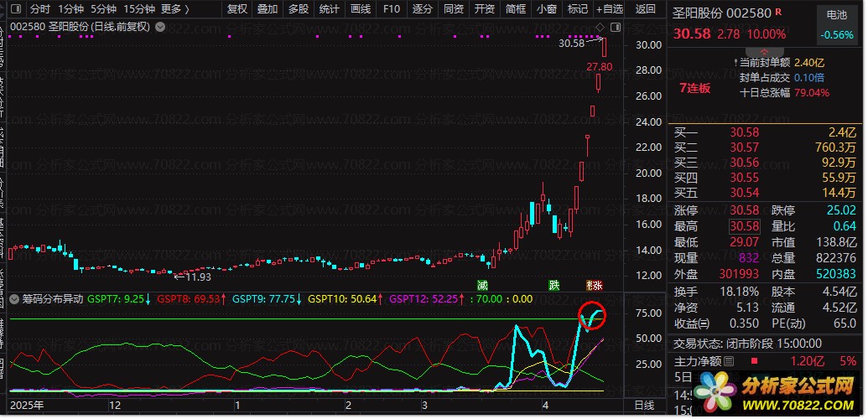Click the 同资 button
This screenshot has height=419, width=868.
point(454,9)
